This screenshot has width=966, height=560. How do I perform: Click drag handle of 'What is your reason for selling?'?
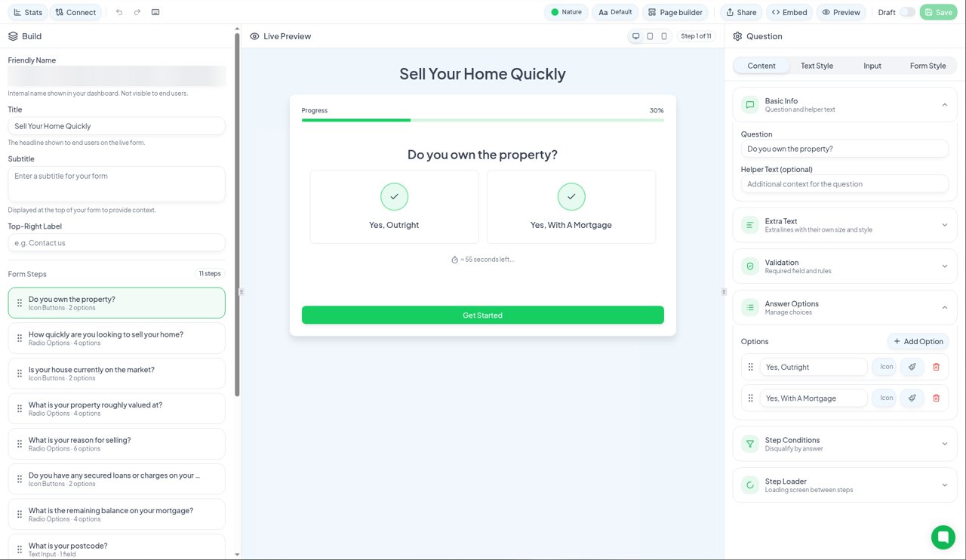(20, 444)
